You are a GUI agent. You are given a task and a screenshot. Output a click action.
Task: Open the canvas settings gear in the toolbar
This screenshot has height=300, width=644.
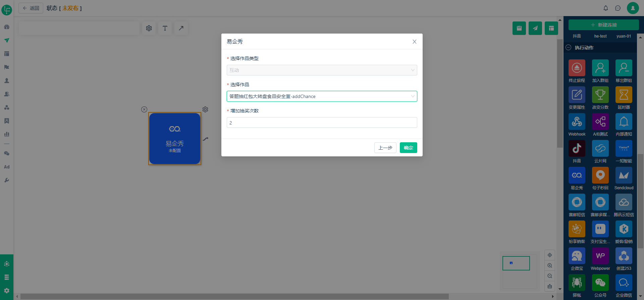pos(149,28)
